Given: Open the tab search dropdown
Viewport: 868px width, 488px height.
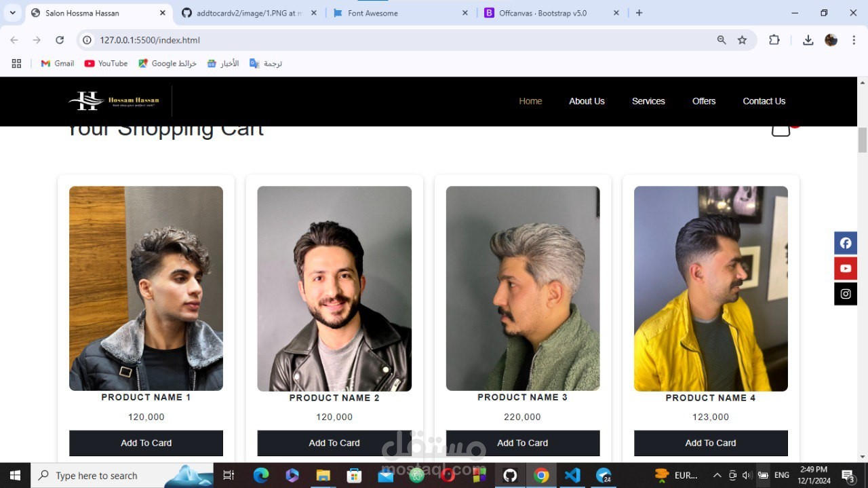Looking at the screenshot, I should click(12, 13).
